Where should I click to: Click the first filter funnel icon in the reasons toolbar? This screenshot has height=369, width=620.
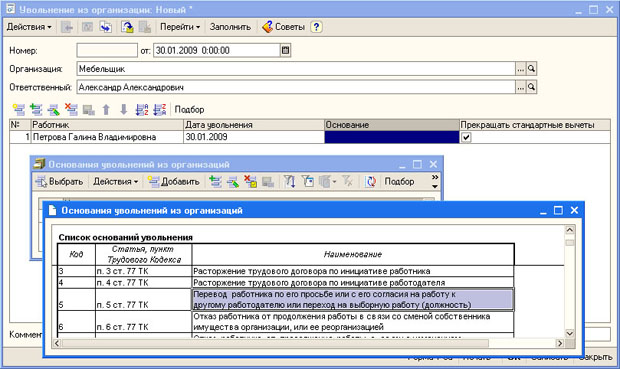click(x=290, y=182)
